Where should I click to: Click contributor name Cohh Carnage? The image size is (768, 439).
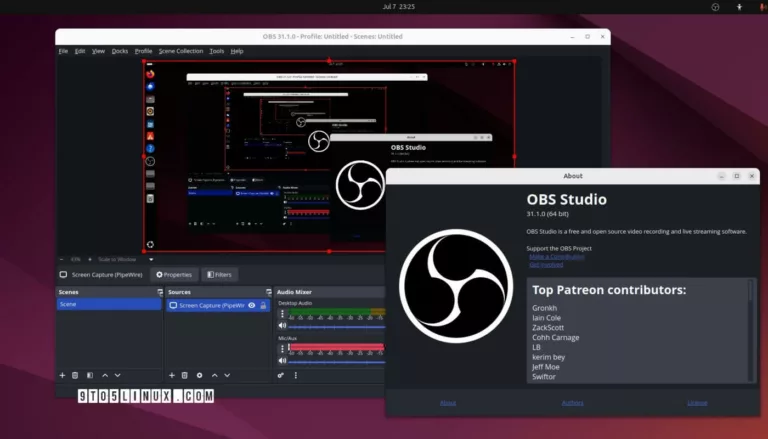click(555, 338)
